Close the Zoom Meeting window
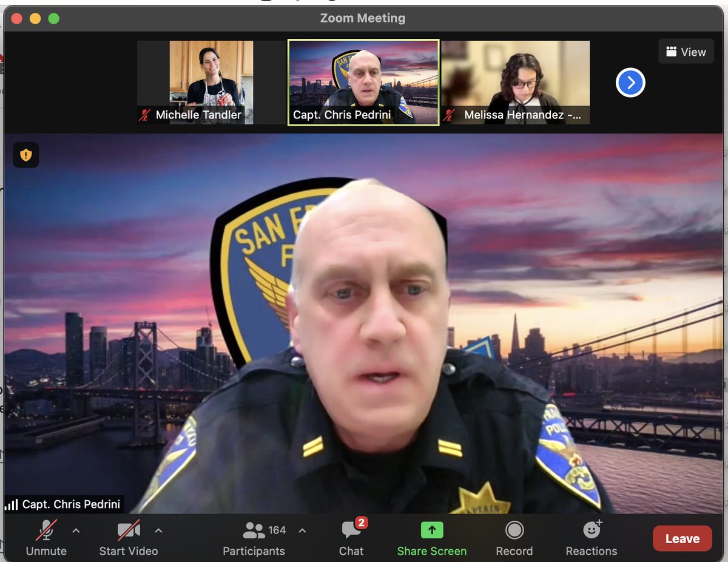The image size is (728, 562). tap(16, 18)
